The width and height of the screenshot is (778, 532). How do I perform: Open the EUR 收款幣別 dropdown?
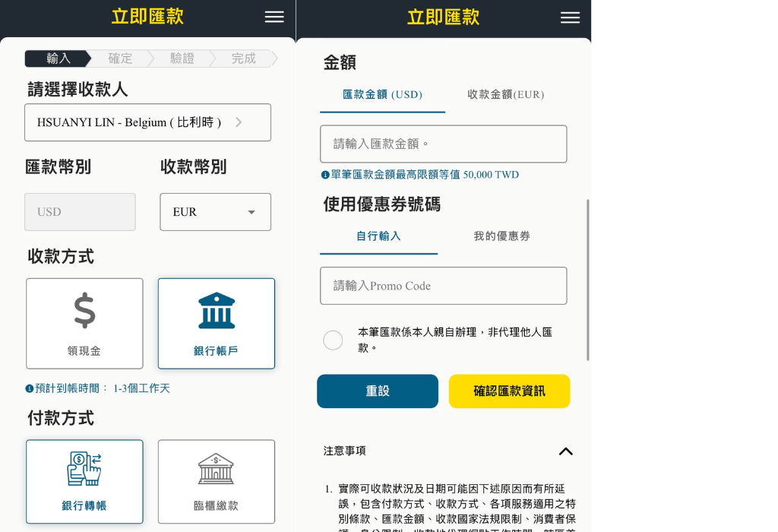215,212
